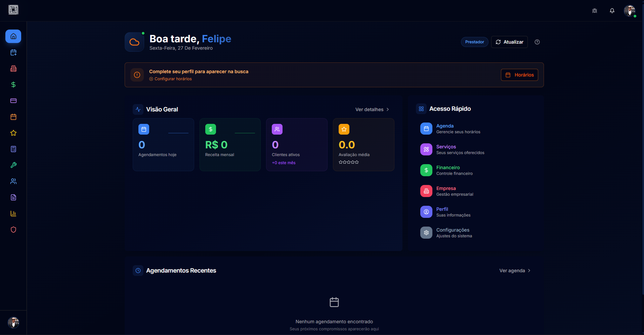This screenshot has width=644, height=335.
Task: Click the five-star rating row under Avaliação média
Action: click(x=349, y=162)
